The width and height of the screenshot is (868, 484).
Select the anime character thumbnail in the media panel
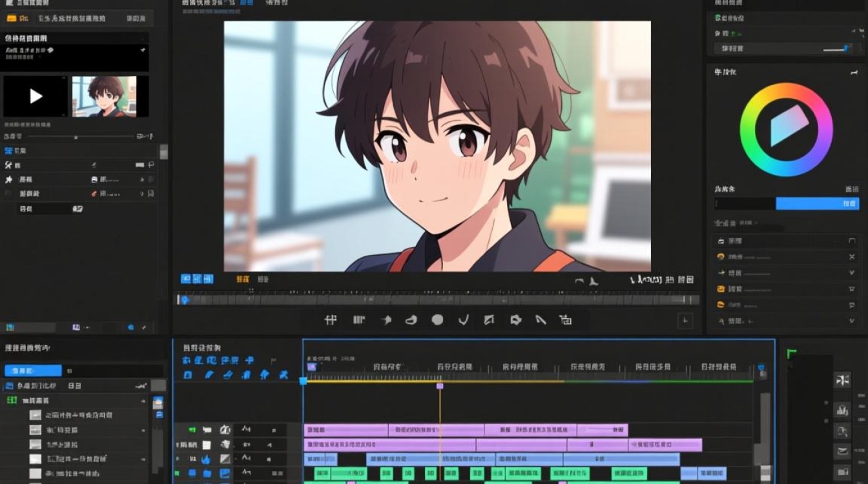point(105,96)
